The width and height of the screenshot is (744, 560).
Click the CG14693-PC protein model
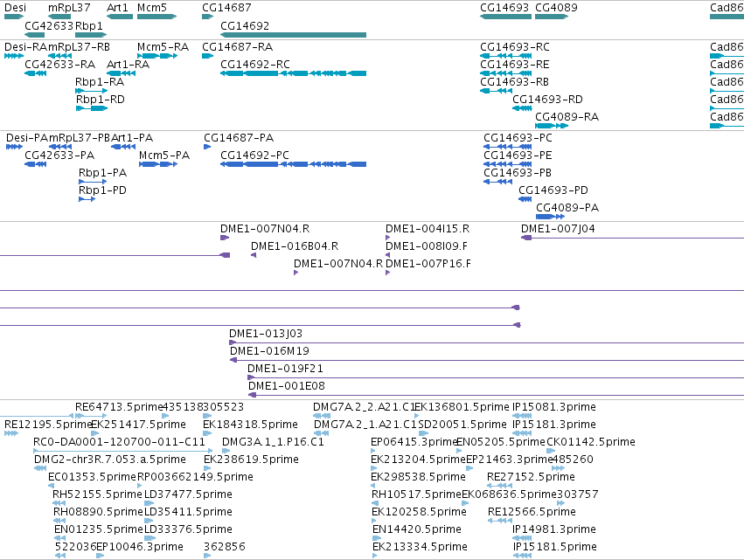(x=507, y=147)
